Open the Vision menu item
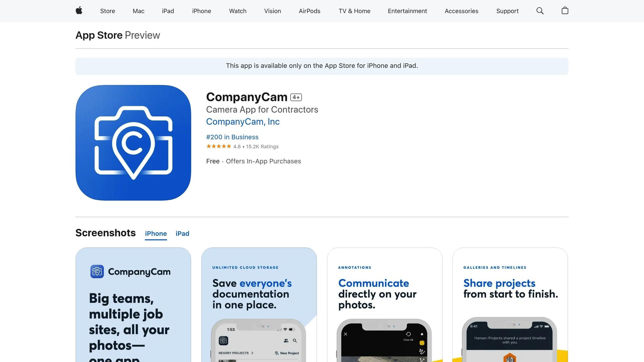The image size is (644, 362). tap(273, 11)
